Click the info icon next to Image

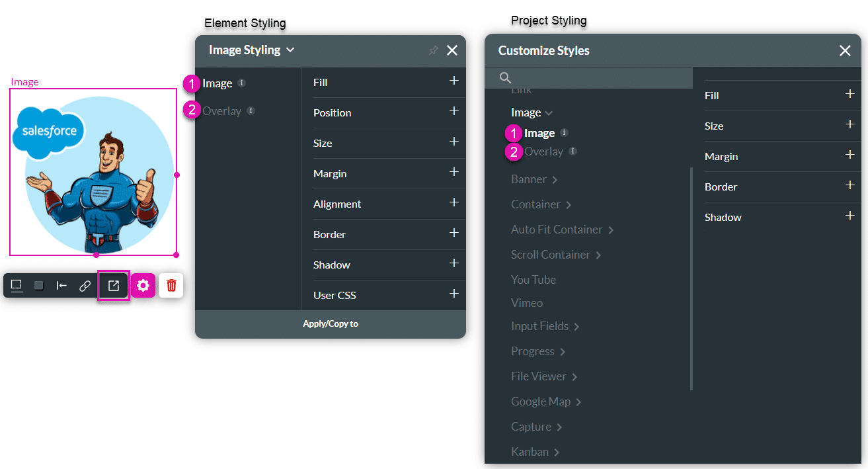[x=241, y=83]
